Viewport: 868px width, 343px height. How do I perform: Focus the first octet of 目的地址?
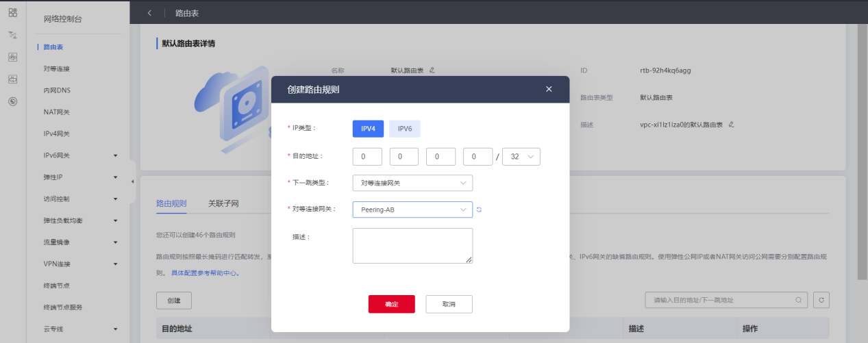[x=367, y=157]
